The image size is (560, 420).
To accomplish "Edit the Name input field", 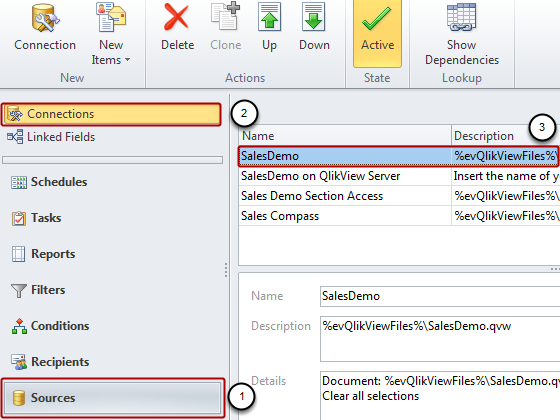I will pyautogui.click(x=440, y=296).
